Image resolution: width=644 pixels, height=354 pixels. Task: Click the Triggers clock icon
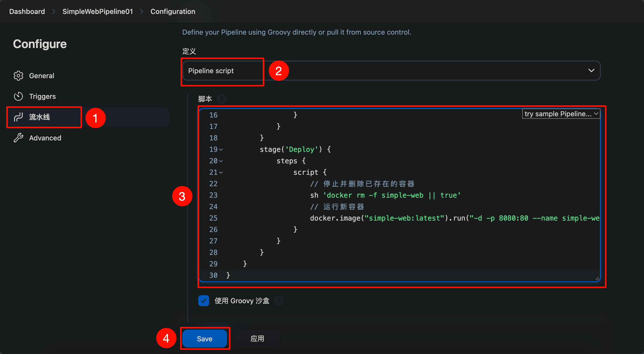18,96
